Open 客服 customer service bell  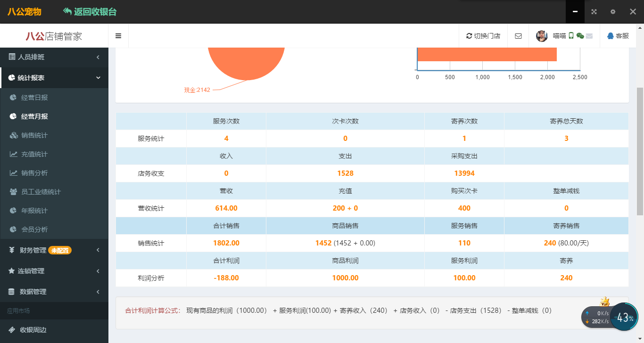pyautogui.click(x=618, y=36)
